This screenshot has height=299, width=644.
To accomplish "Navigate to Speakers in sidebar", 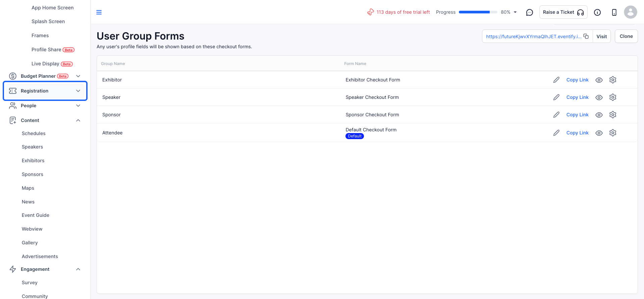I will 33,147.
